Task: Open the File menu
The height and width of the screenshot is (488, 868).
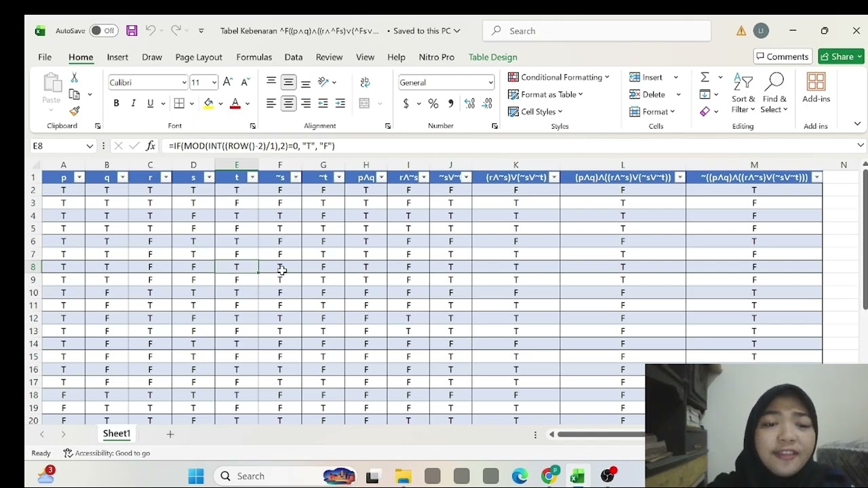Action: (x=45, y=57)
